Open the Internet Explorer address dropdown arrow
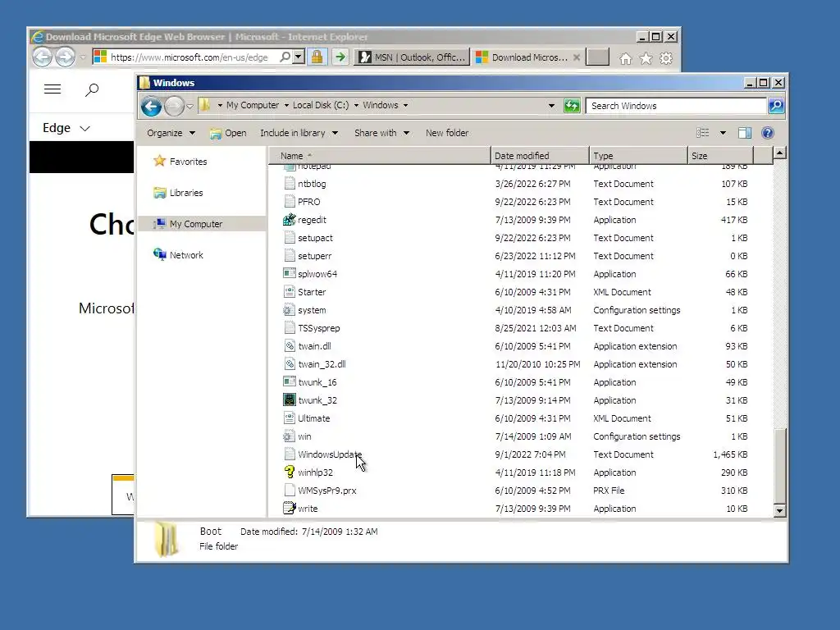 (299, 57)
